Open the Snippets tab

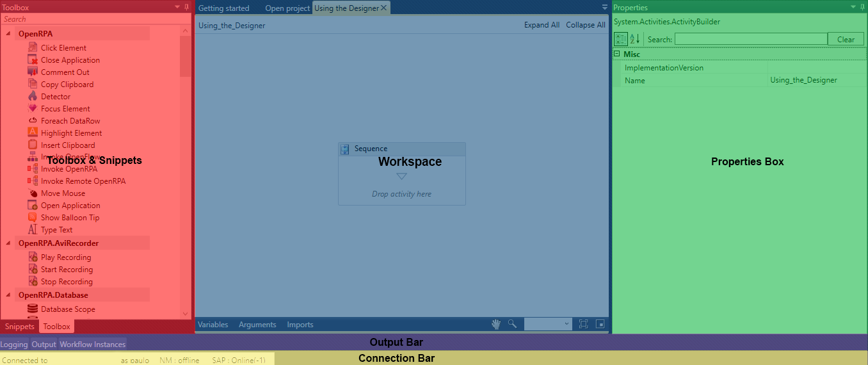pos(20,326)
